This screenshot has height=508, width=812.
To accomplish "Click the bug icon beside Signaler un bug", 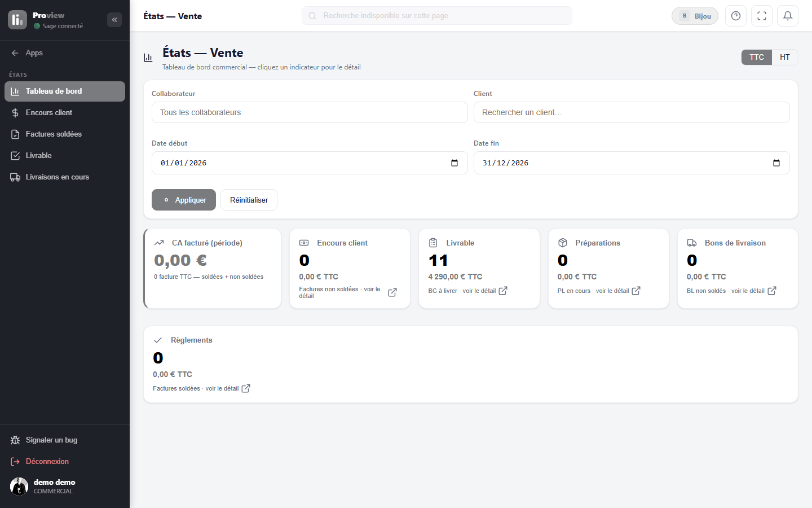I will (x=15, y=440).
